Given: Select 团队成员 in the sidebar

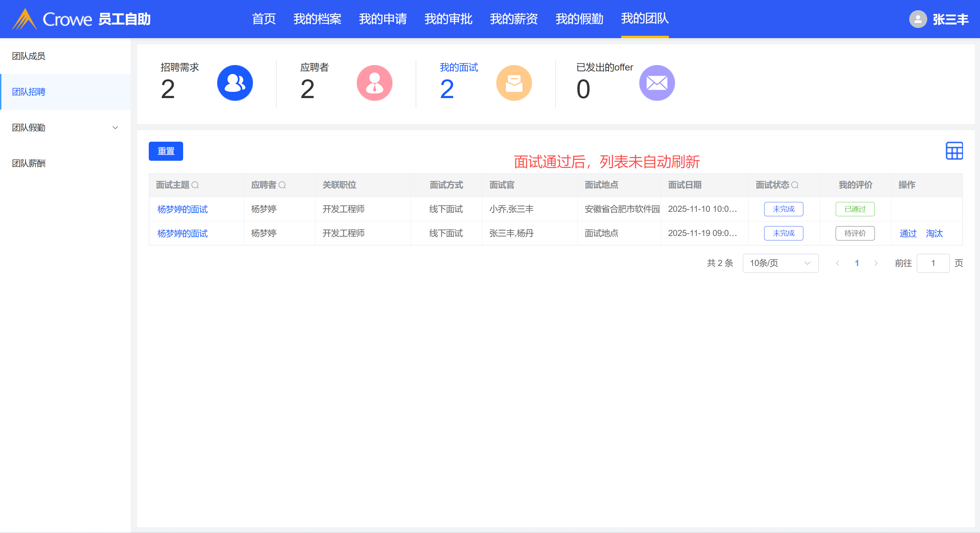Looking at the screenshot, I should 29,56.
